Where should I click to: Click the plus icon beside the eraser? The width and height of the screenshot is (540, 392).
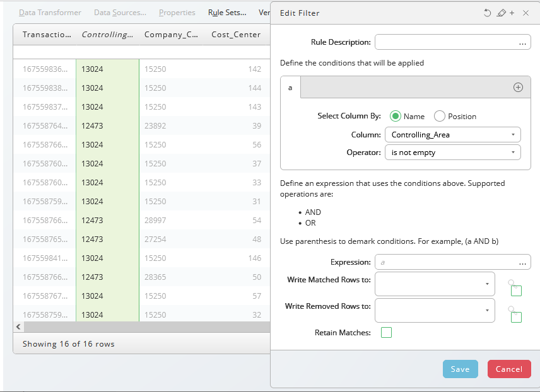click(512, 13)
